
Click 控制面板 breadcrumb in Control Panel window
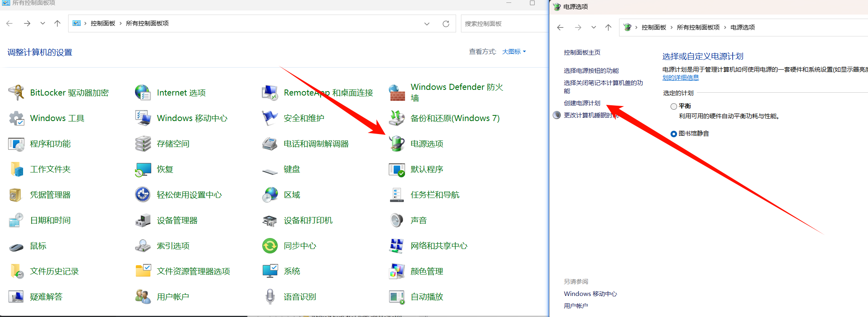pyautogui.click(x=103, y=23)
